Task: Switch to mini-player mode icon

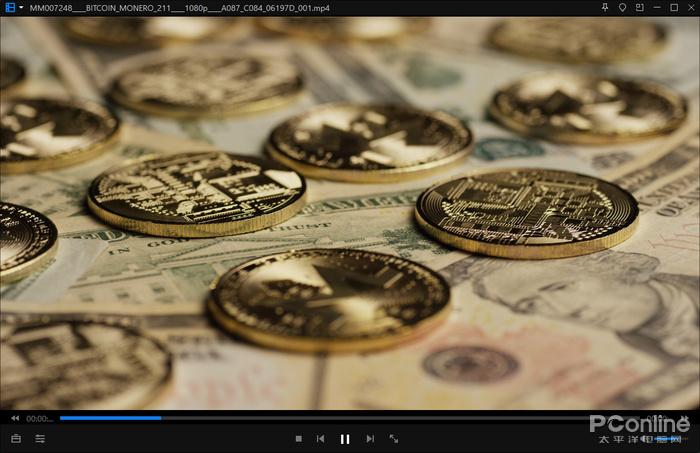Action: pos(639,8)
